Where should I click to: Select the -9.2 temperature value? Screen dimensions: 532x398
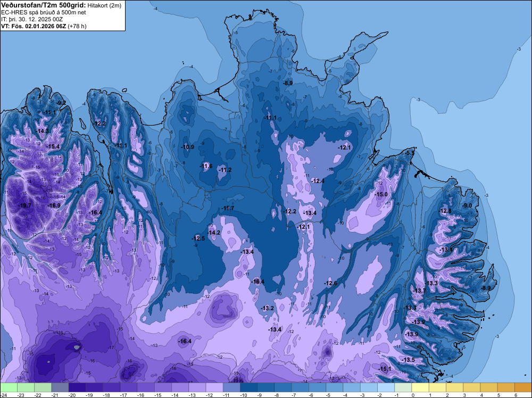[61, 103]
